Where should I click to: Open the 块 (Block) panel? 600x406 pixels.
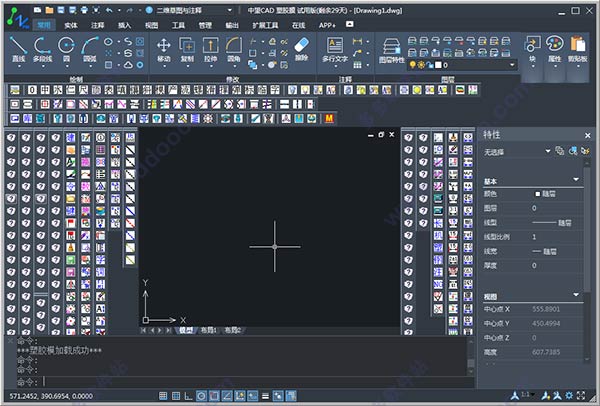pyautogui.click(x=533, y=49)
